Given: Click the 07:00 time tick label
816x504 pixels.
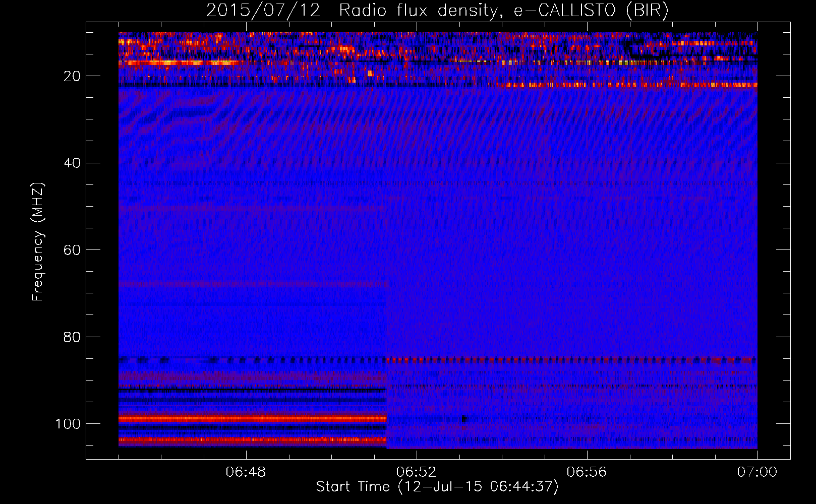Looking at the screenshot, I should pyautogui.click(x=757, y=472).
